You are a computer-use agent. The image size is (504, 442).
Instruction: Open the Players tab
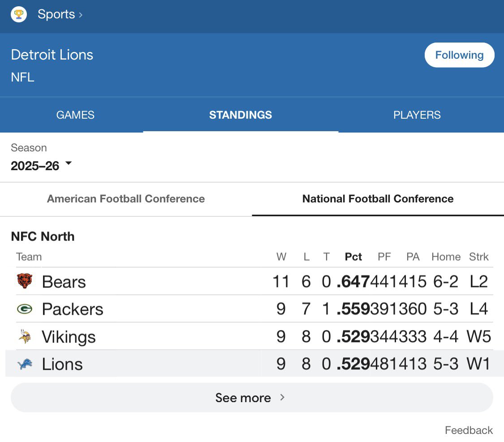click(417, 115)
